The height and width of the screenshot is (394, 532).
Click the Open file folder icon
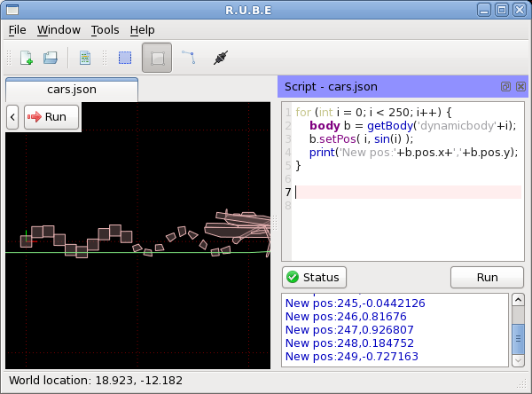coord(51,59)
